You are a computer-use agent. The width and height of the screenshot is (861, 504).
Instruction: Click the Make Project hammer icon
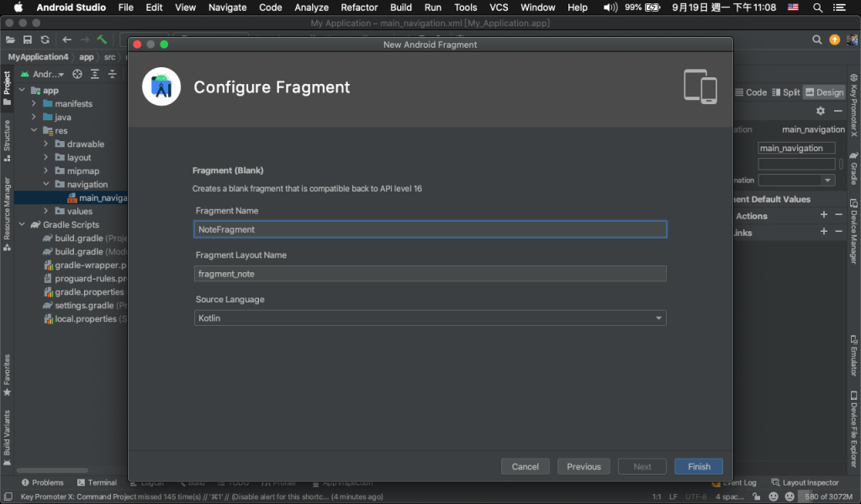coord(102,39)
